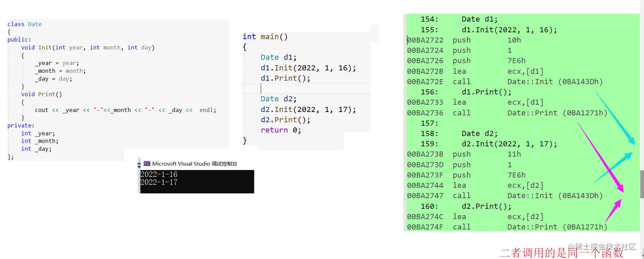Click the 'int main()' function header
The image size is (644, 259).
click(265, 37)
